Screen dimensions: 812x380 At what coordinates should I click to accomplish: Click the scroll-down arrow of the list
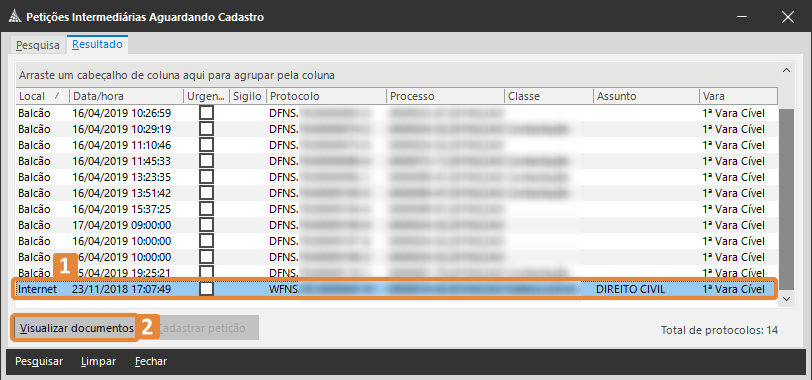(x=786, y=299)
